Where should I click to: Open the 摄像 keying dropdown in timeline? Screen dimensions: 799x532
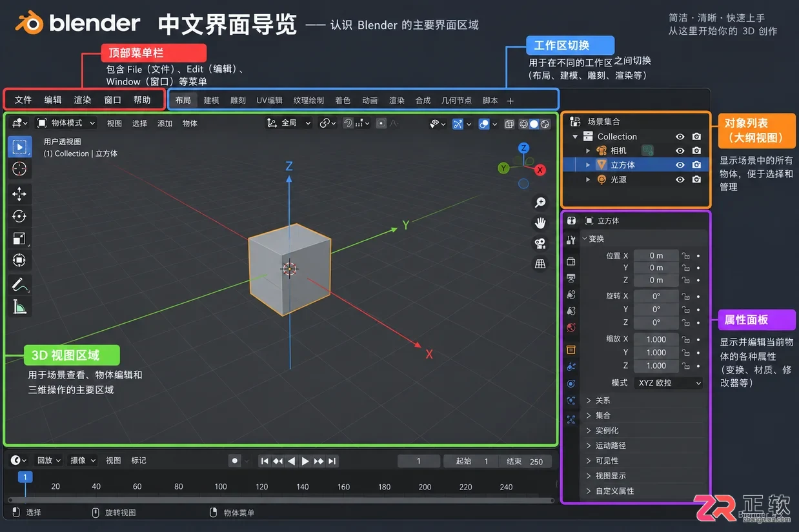83,460
